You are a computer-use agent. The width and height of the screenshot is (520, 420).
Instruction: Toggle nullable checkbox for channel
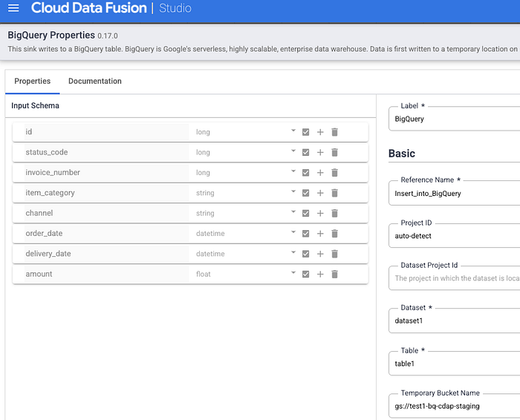[306, 213]
